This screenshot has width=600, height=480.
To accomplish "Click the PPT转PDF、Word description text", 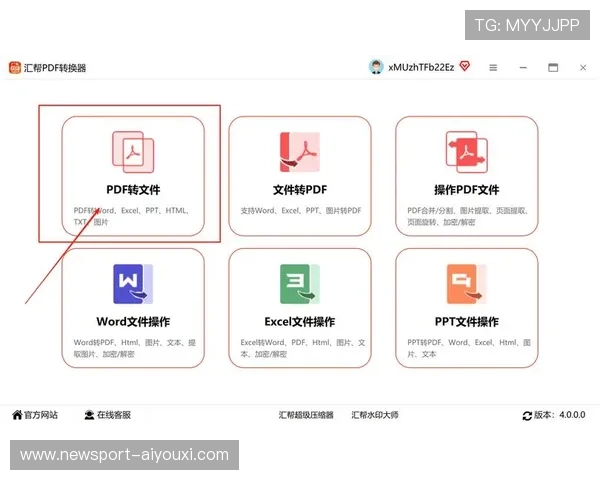I will [x=469, y=348].
